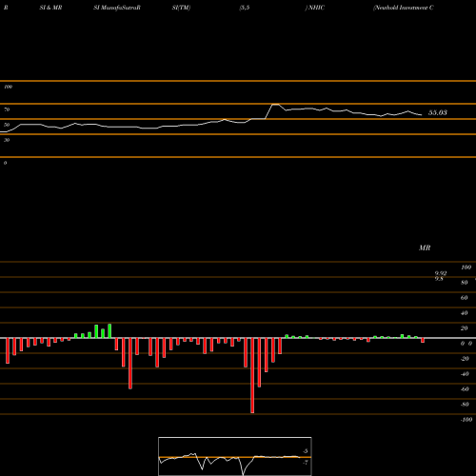The height and width of the screenshot is (476, 476).
Task: Click the MR axis label -20
Action: tap(465, 359)
